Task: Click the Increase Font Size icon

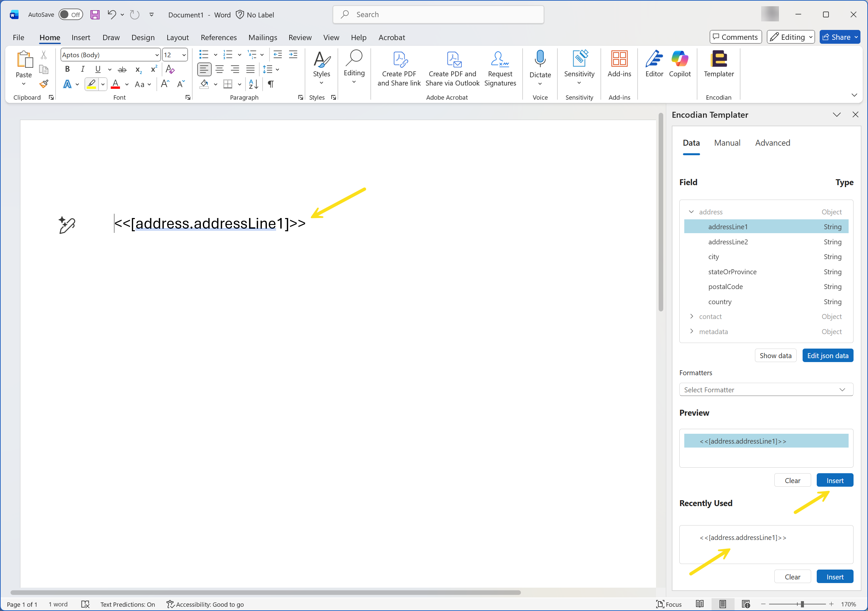Action: click(165, 84)
